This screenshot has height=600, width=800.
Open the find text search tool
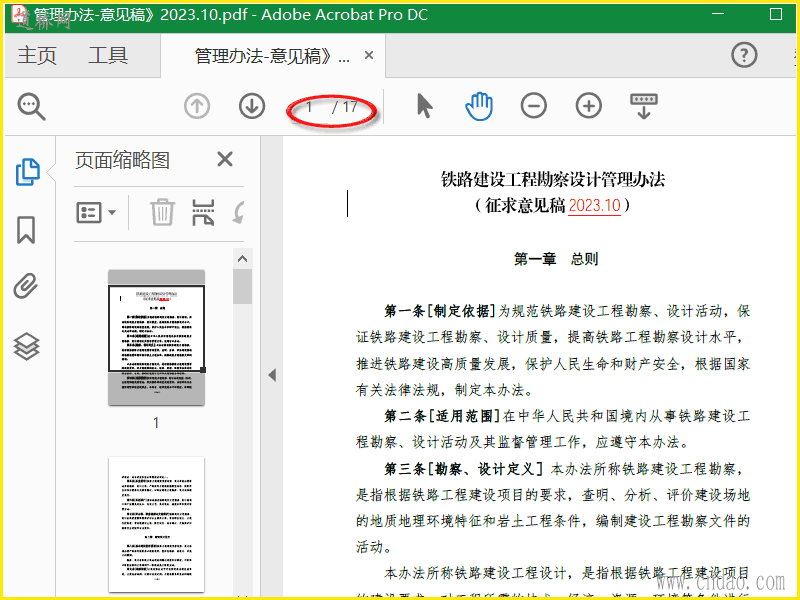(31, 107)
